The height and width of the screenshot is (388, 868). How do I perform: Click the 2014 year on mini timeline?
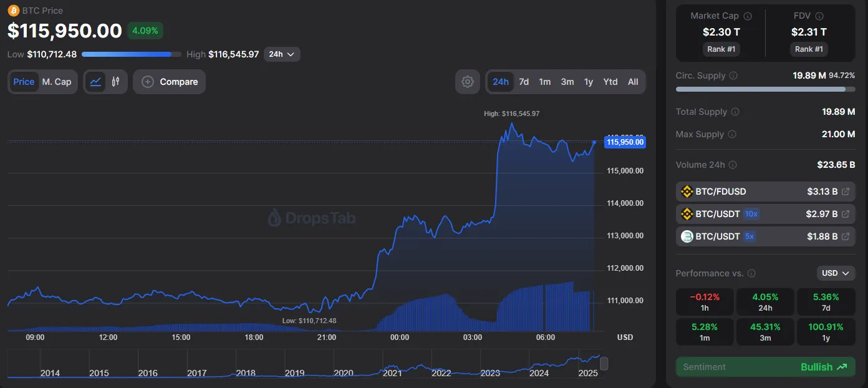tap(50, 373)
